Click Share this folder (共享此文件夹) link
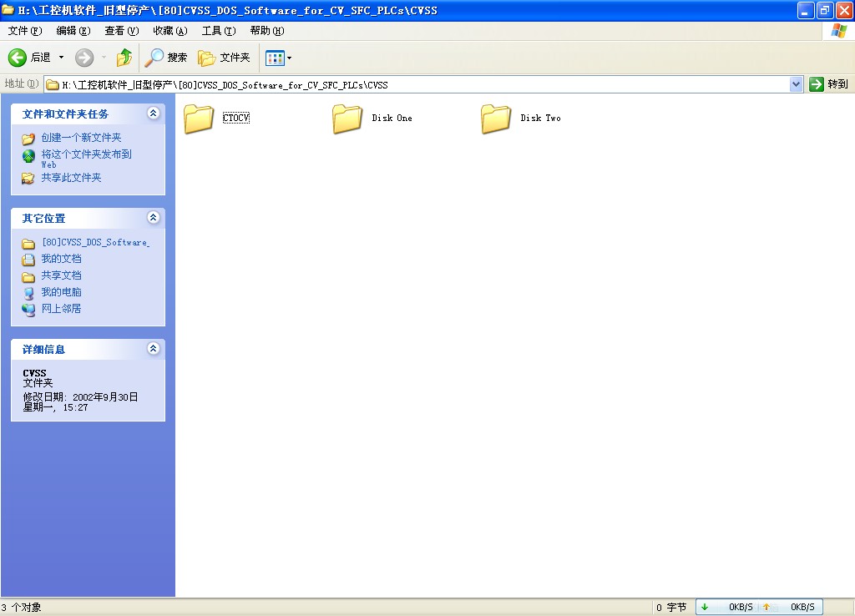855x616 pixels. pyautogui.click(x=71, y=178)
